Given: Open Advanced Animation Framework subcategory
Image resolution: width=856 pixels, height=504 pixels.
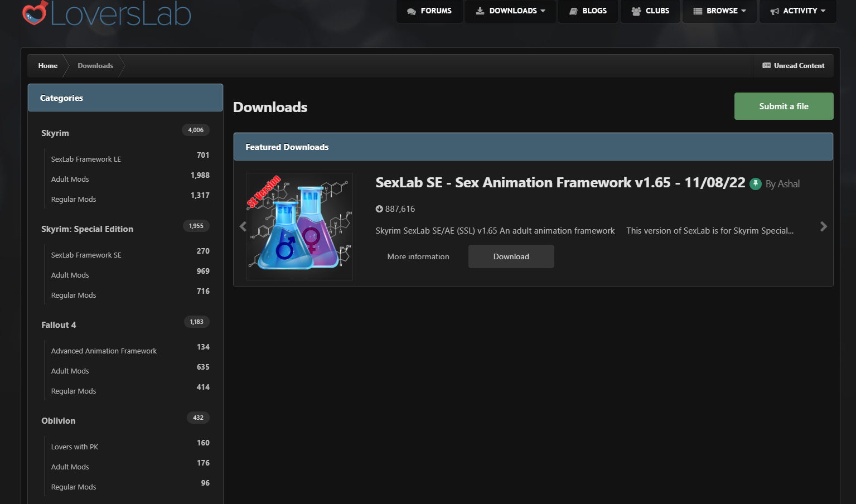Looking at the screenshot, I should [x=104, y=351].
